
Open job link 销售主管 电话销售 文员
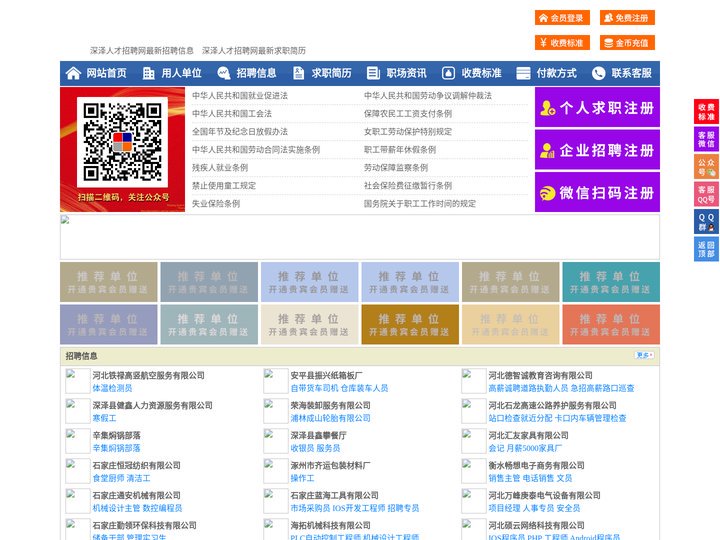(530, 478)
